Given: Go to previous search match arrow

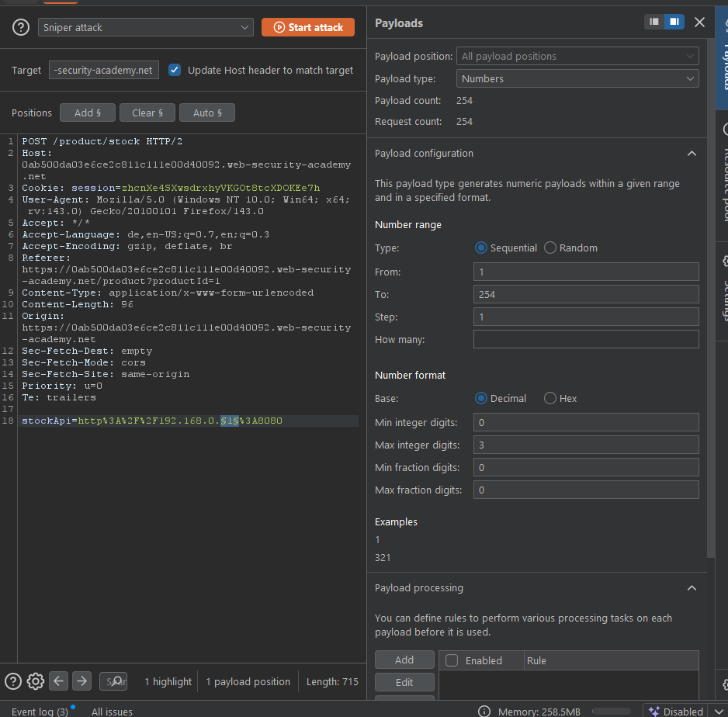Looking at the screenshot, I should [59, 681].
